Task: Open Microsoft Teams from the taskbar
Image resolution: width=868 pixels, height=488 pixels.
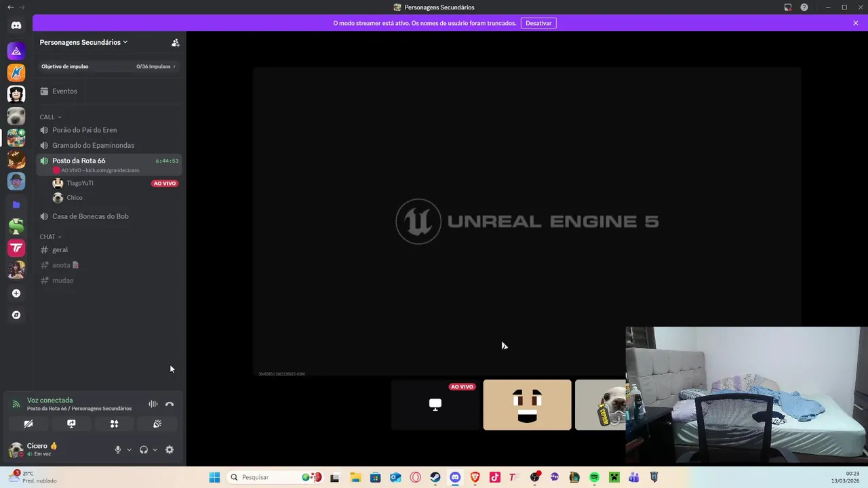Action: coord(634,477)
